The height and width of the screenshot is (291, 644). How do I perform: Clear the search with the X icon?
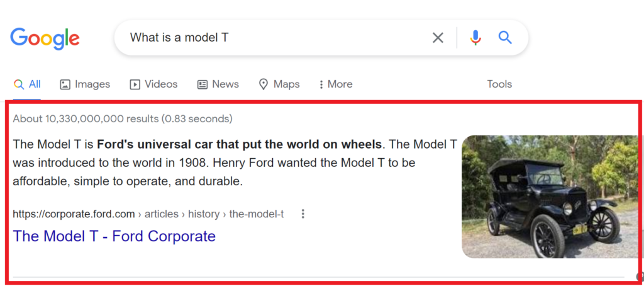coord(438,38)
